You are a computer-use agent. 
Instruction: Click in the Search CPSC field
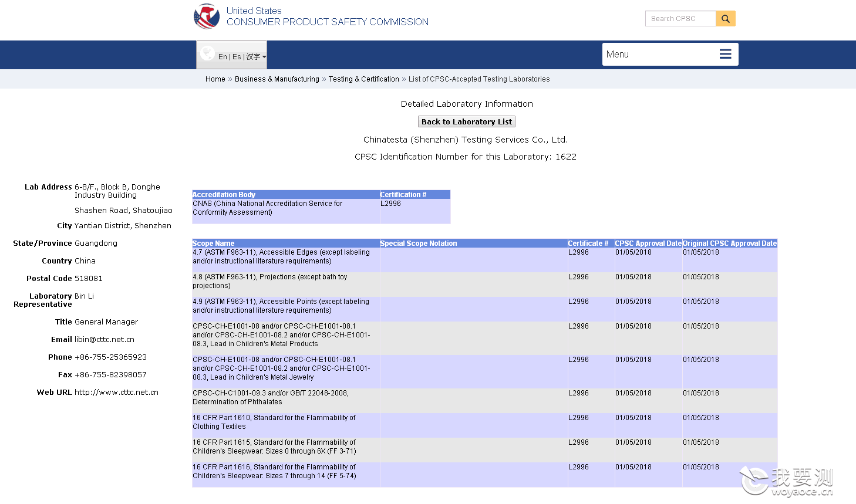680,19
